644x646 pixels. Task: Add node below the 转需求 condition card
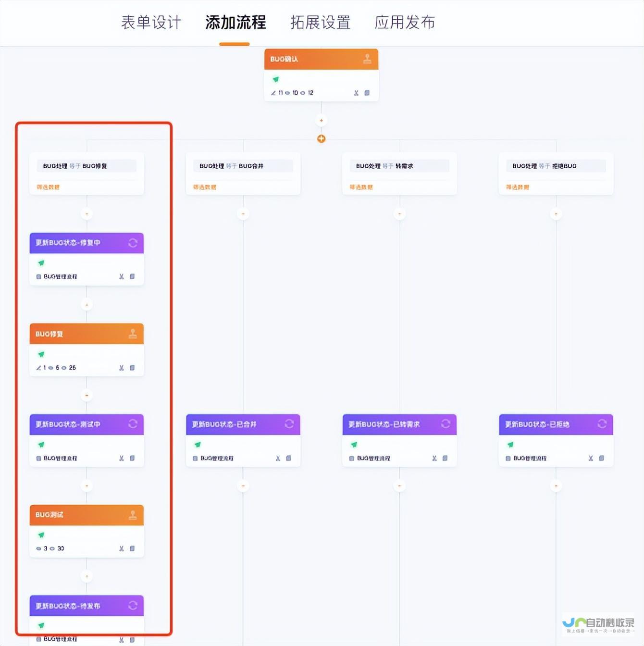click(399, 214)
